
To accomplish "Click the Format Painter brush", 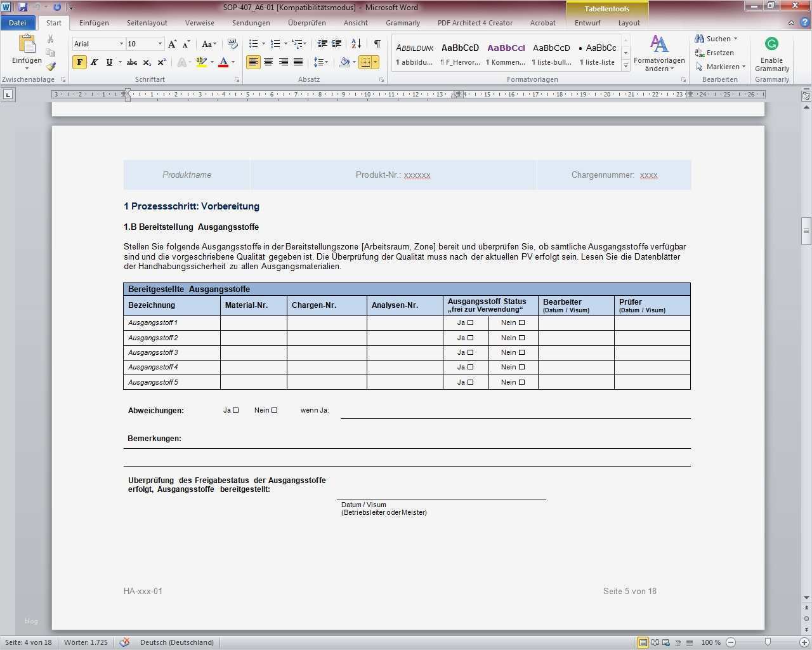I will click(51, 67).
